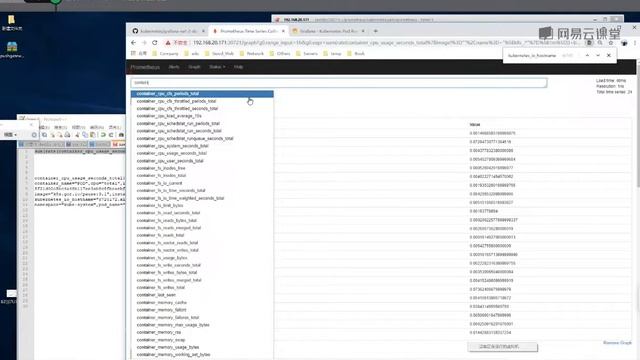This screenshot has height=360, width=640.
Task: Choose container_cpu_cfs_periods_total suggestion
Action: (202, 94)
